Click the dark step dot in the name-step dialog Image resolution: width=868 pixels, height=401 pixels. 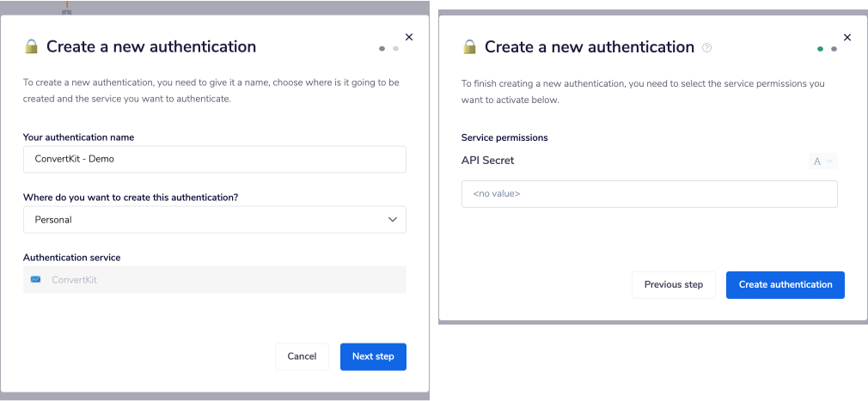(382, 49)
